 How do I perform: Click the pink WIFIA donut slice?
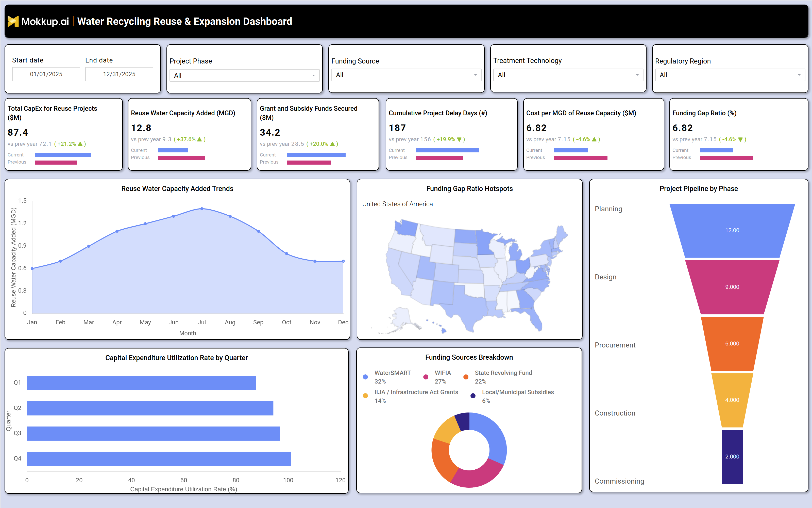(x=478, y=476)
